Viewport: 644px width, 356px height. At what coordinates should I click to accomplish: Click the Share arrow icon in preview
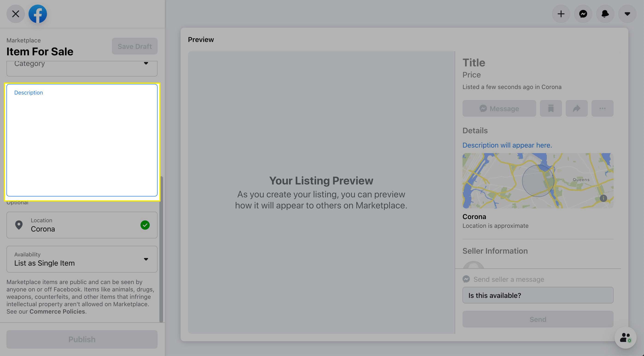(x=577, y=108)
